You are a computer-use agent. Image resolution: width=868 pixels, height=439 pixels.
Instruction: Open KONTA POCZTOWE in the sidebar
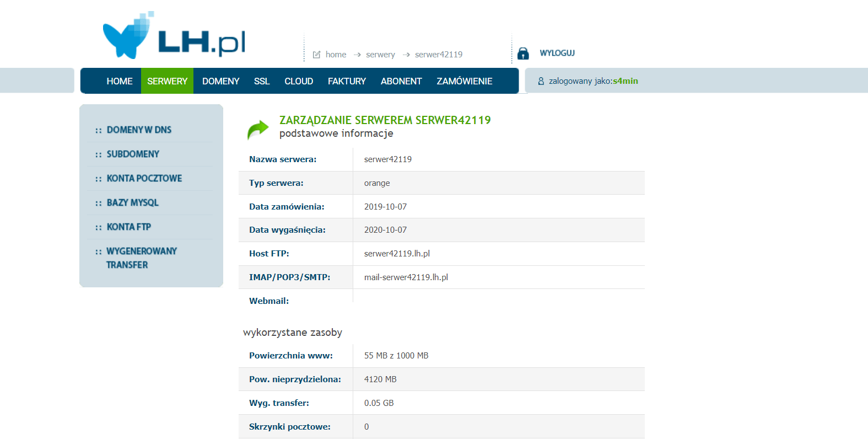144,178
